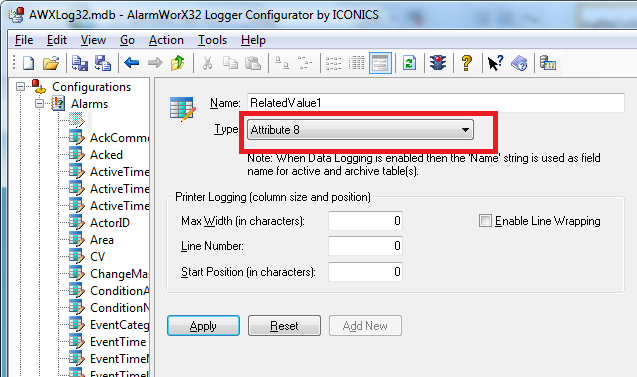The height and width of the screenshot is (377, 637).
Task: Open the Edit menu
Action: point(56,40)
